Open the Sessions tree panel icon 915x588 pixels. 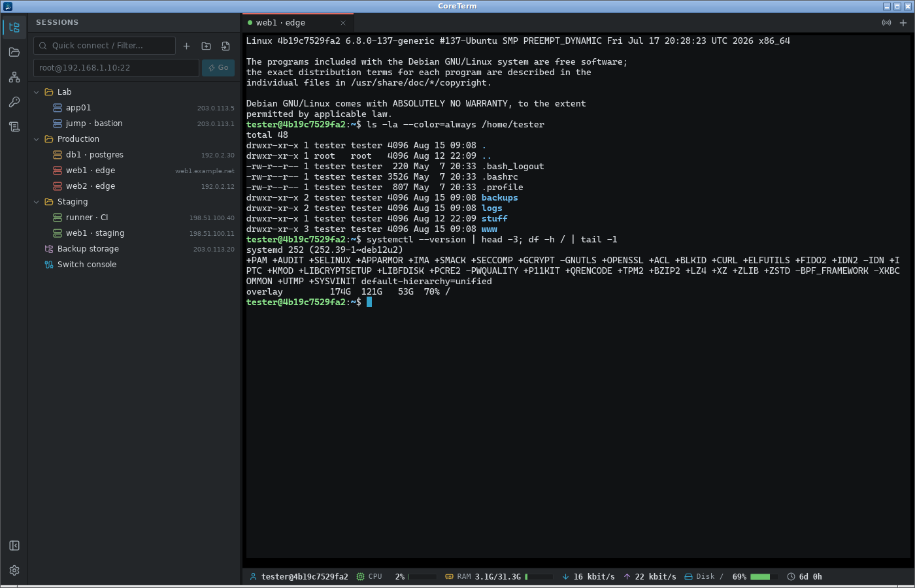coord(14,27)
